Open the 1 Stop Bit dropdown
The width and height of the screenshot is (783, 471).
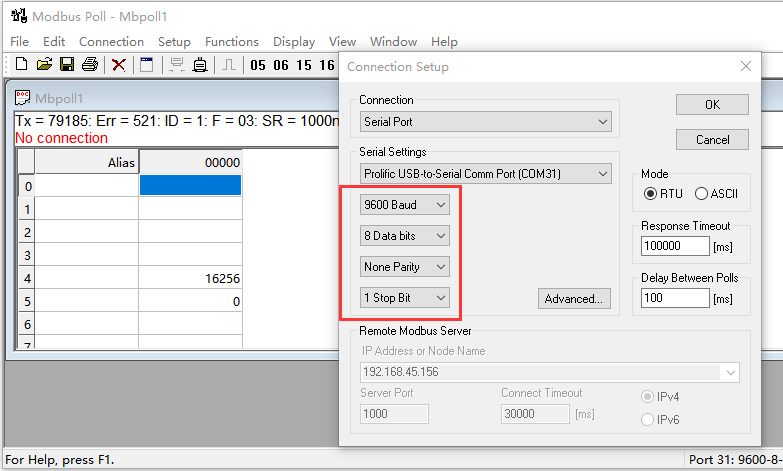point(405,298)
